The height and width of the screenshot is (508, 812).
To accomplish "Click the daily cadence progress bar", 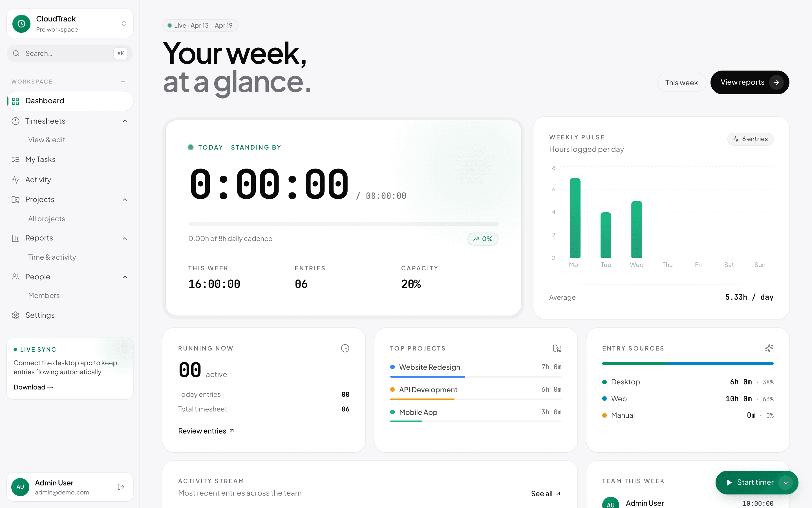I will point(343,224).
